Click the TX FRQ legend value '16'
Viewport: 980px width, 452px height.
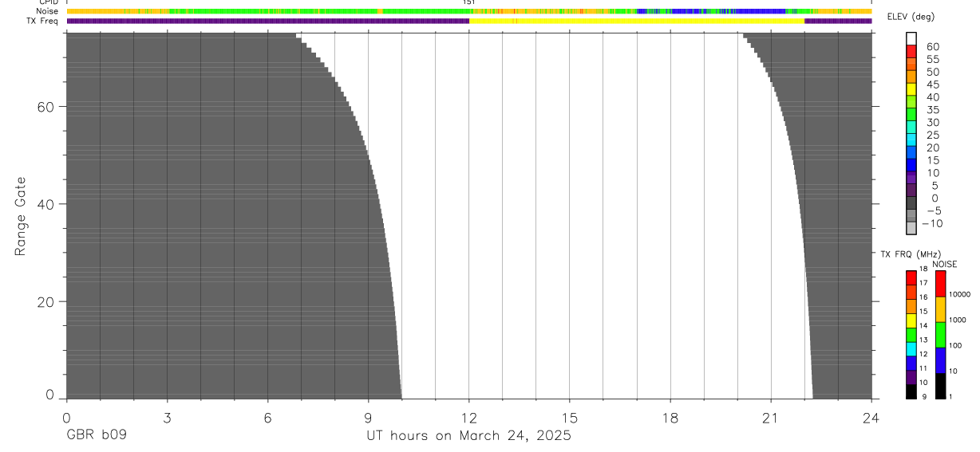923,297
